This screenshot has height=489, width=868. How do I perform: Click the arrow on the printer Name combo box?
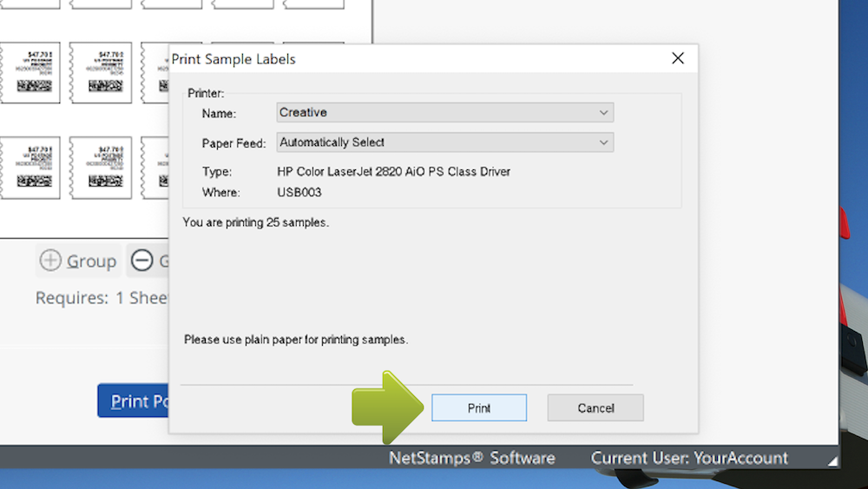coord(603,113)
